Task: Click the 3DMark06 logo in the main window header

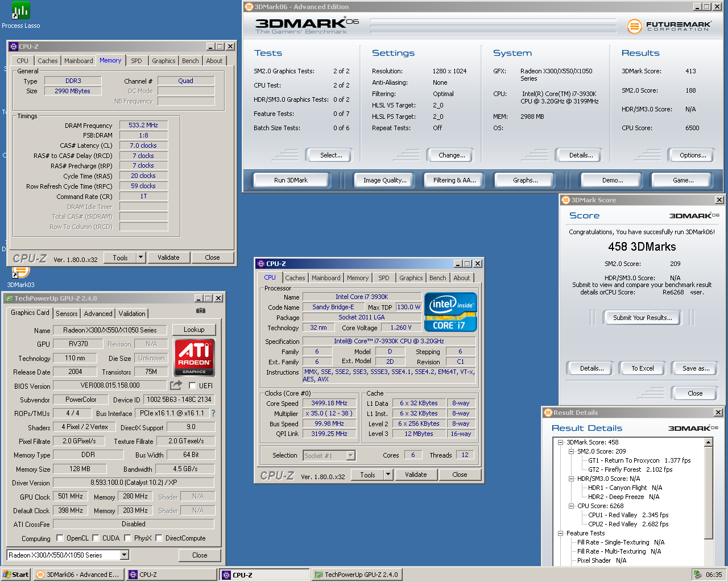Action: point(307,25)
